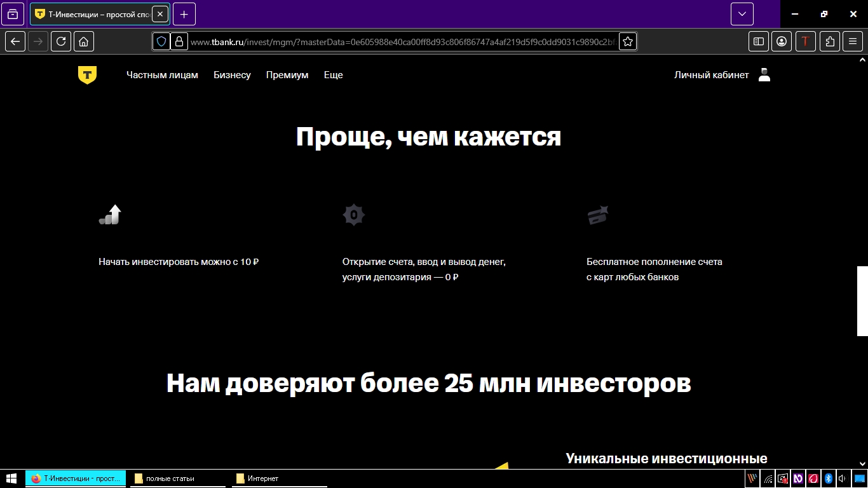Open the полные статьи taskbar folder
The width and height of the screenshot is (868, 488).
(x=178, y=478)
